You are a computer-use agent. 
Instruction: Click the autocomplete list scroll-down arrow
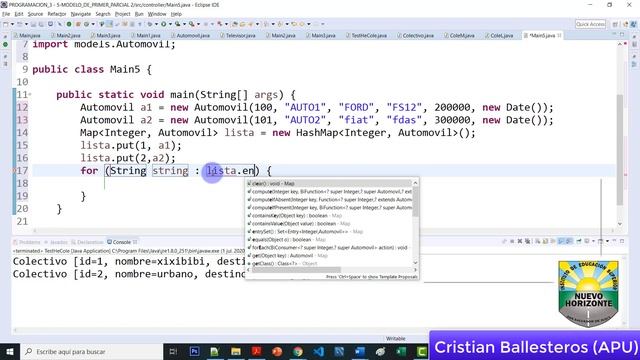[416, 263]
